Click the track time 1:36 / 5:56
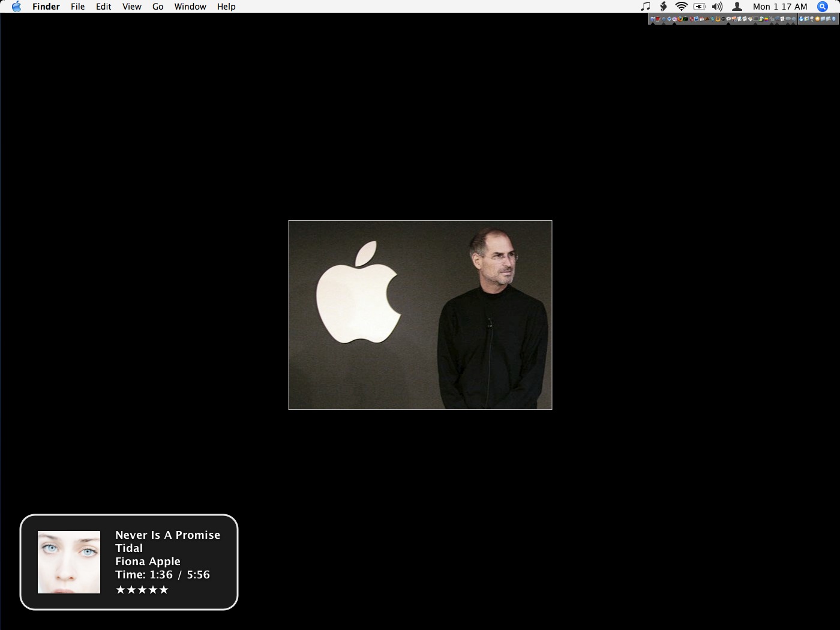This screenshot has width=840, height=630. 179,574
